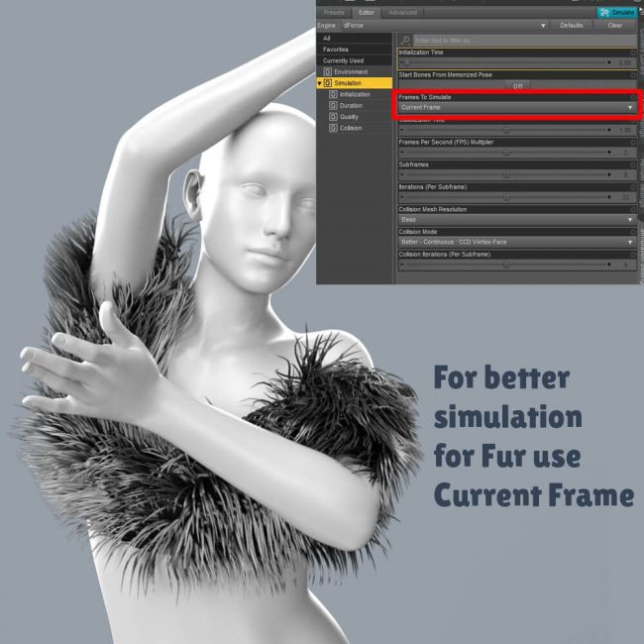Open settings gear for Frames To Simulate
This screenshot has height=644, width=644.
pyautogui.click(x=634, y=97)
